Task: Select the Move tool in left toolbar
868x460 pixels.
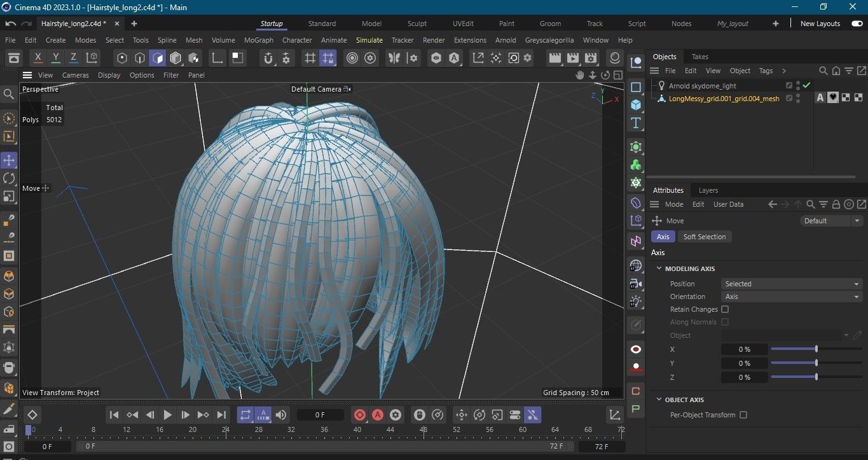Action: point(9,160)
